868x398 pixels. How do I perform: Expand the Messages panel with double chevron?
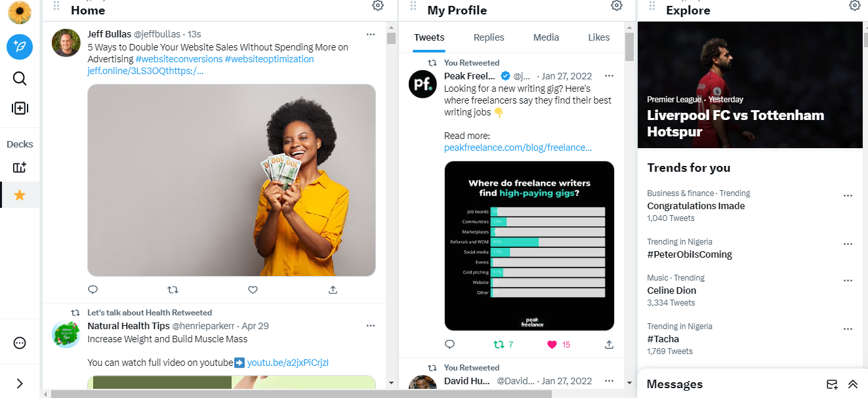853,384
